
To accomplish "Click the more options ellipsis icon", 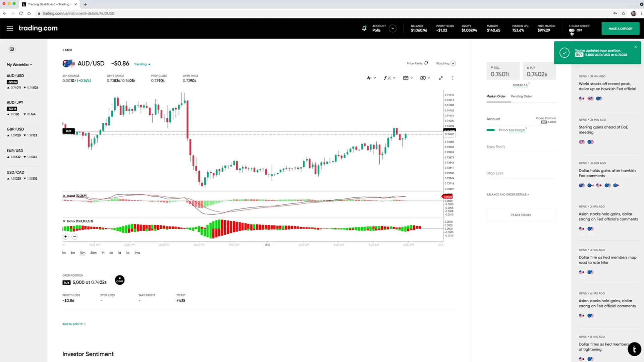I will pos(452,78).
